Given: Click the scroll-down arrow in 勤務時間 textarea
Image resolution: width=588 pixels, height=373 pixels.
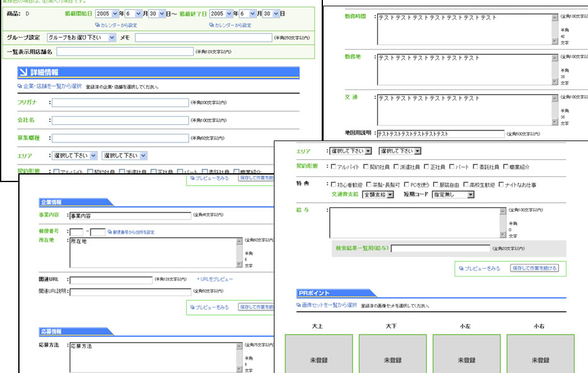Looking at the screenshot, I should pyautogui.click(x=555, y=41).
